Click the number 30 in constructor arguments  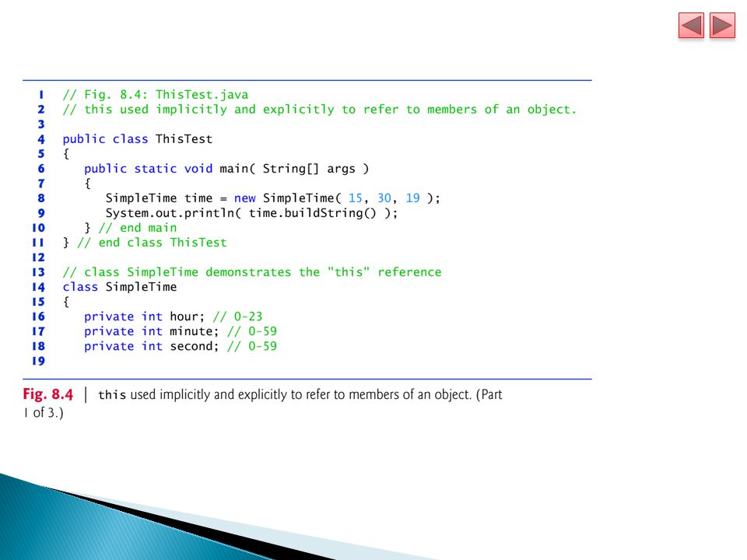(x=384, y=198)
